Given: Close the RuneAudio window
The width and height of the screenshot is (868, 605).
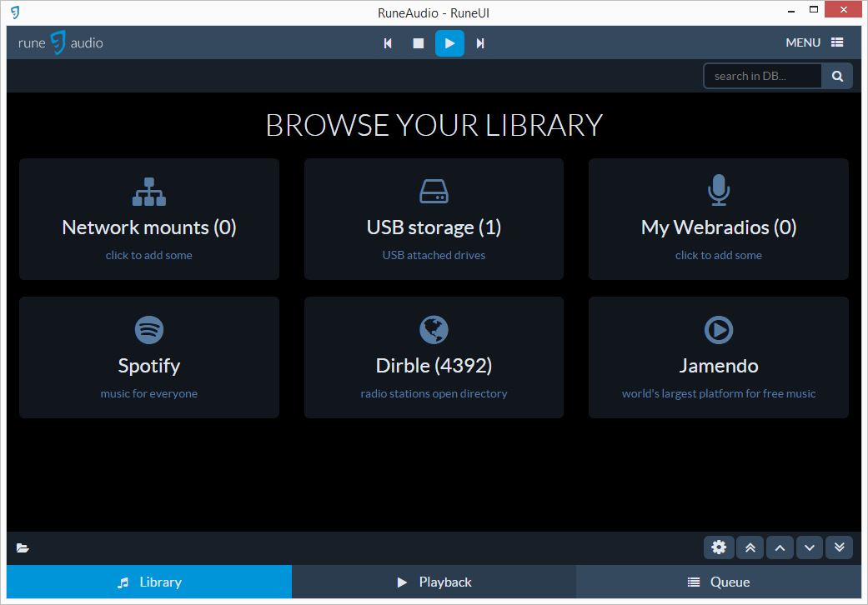Looking at the screenshot, I should tap(843, 9).
